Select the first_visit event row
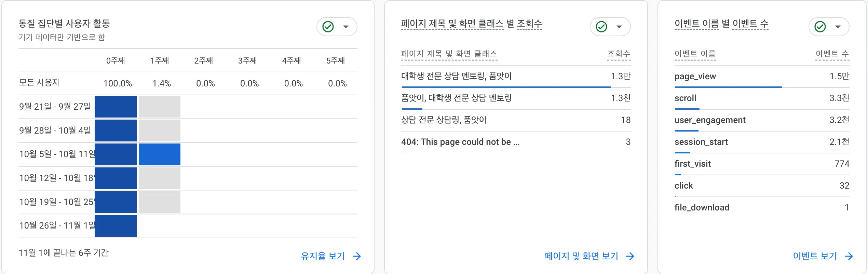The image size is (868, 274). tap(762, 164)
